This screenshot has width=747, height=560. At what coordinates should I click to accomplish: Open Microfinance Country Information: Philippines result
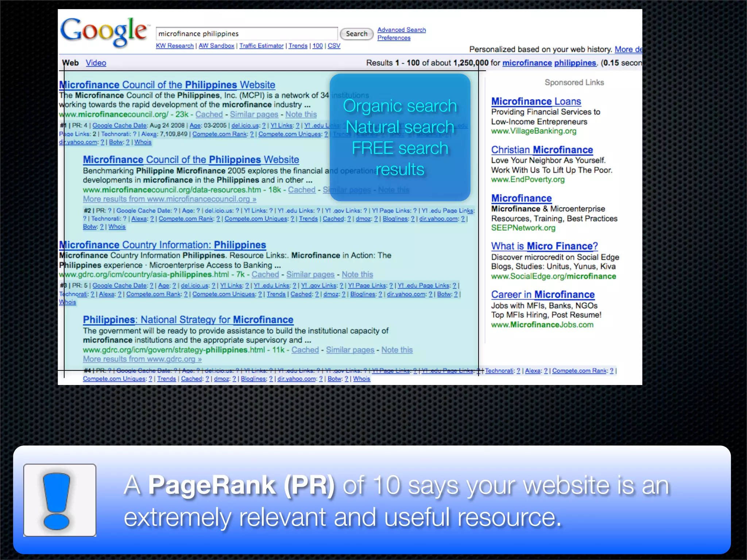click(x=162, y=245)
